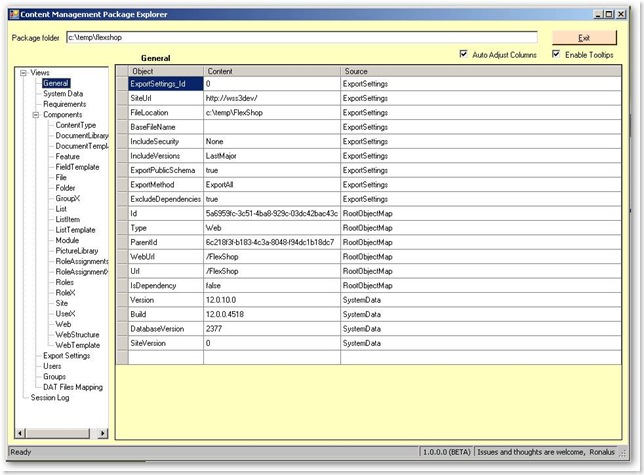Open System Data view
The height and width of the screenshot is (475, 644).
pos(63,94)
